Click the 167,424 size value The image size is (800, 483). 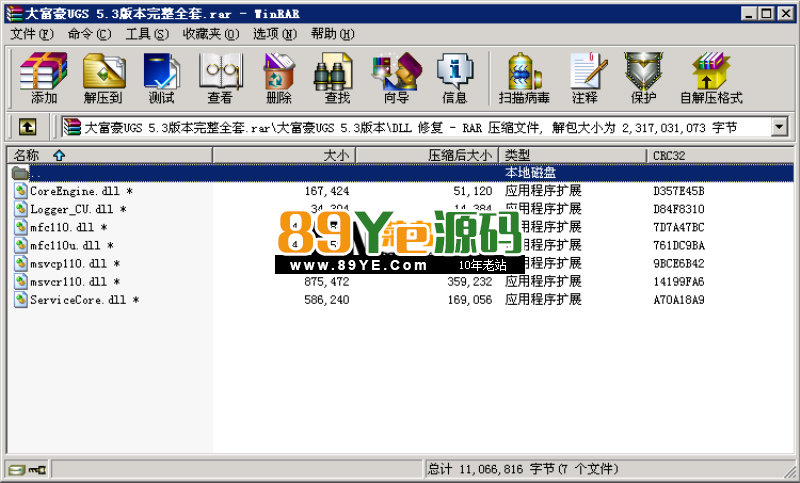click(x=327, y=191)
